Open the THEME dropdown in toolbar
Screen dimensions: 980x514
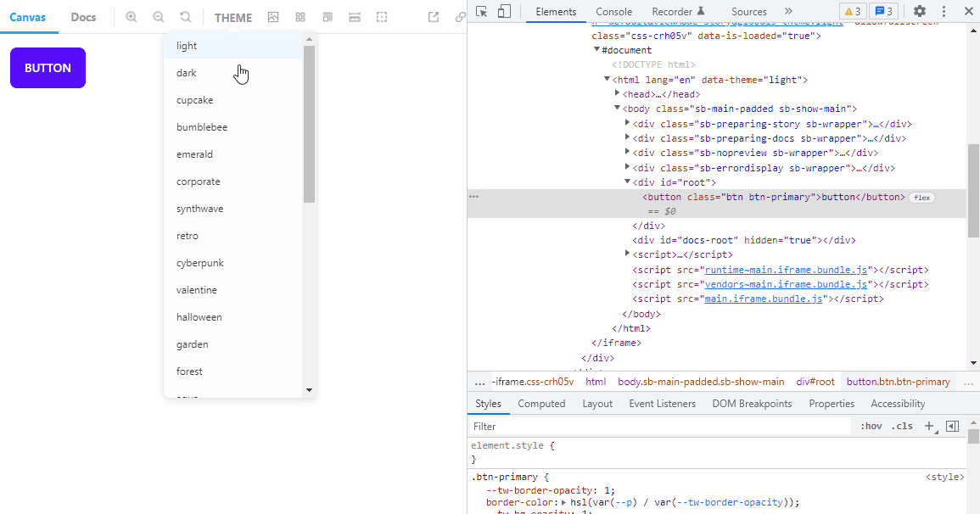tap(233, 18)
